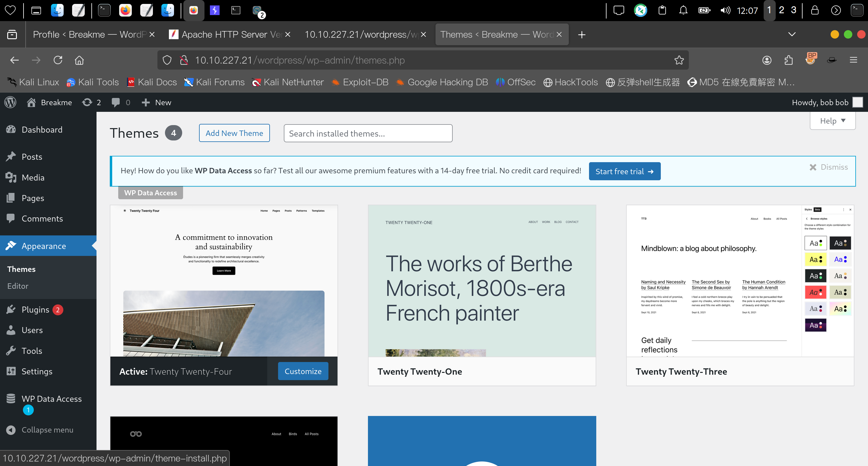Click address bar URL field

coord(423,60)
